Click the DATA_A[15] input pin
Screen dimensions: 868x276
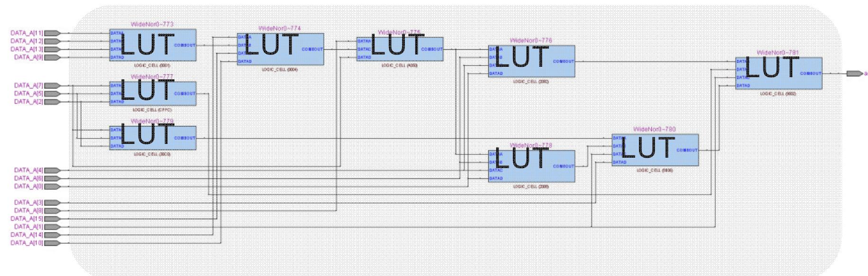52,219
